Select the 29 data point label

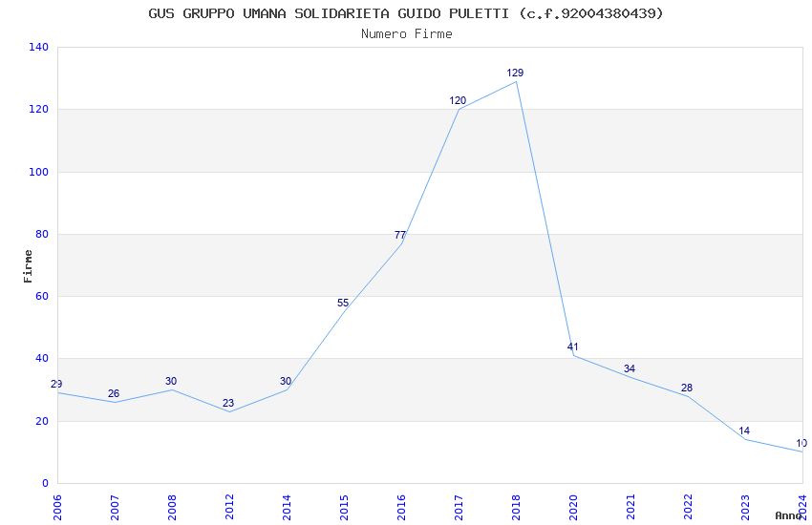56,384
